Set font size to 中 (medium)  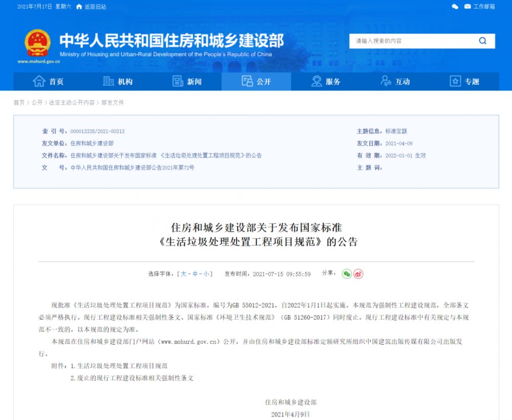(195, 274)
